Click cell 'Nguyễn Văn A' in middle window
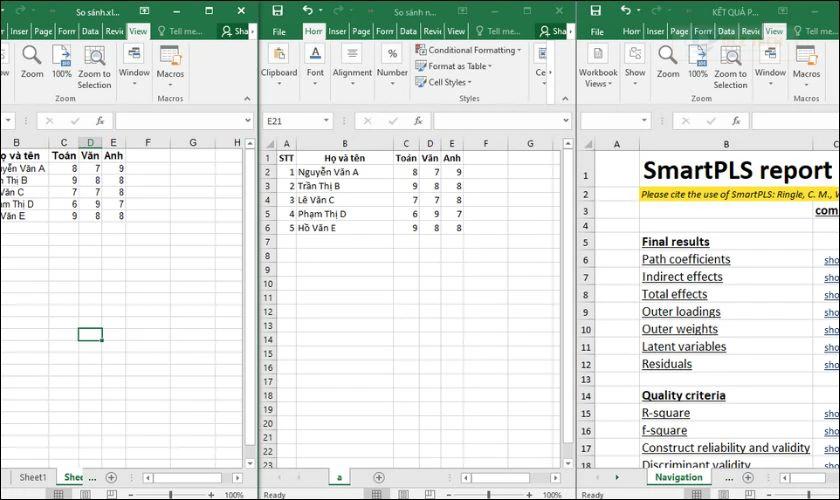 (344, 172)
